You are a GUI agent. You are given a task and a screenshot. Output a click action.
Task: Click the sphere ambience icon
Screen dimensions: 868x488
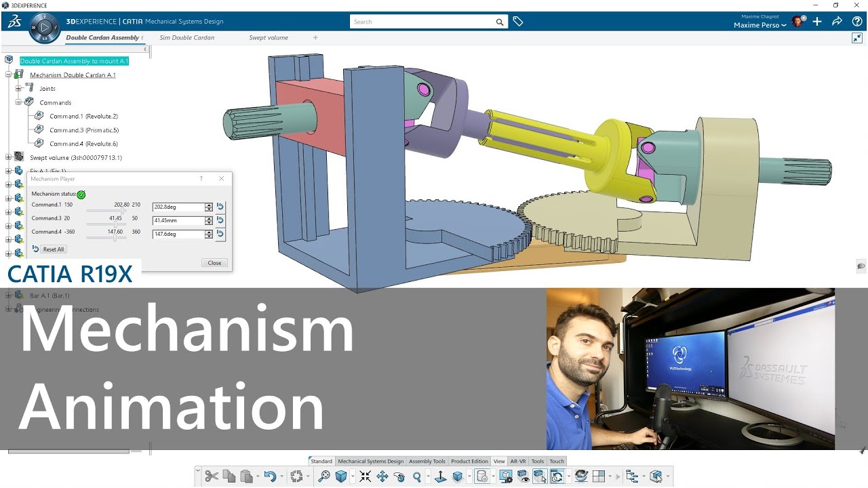(581, 476)
